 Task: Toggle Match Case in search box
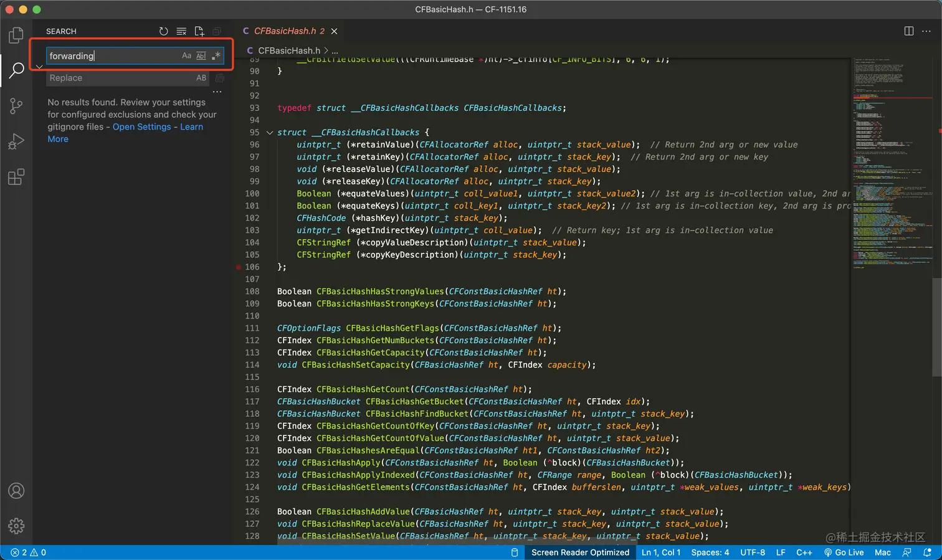point(186,55)
